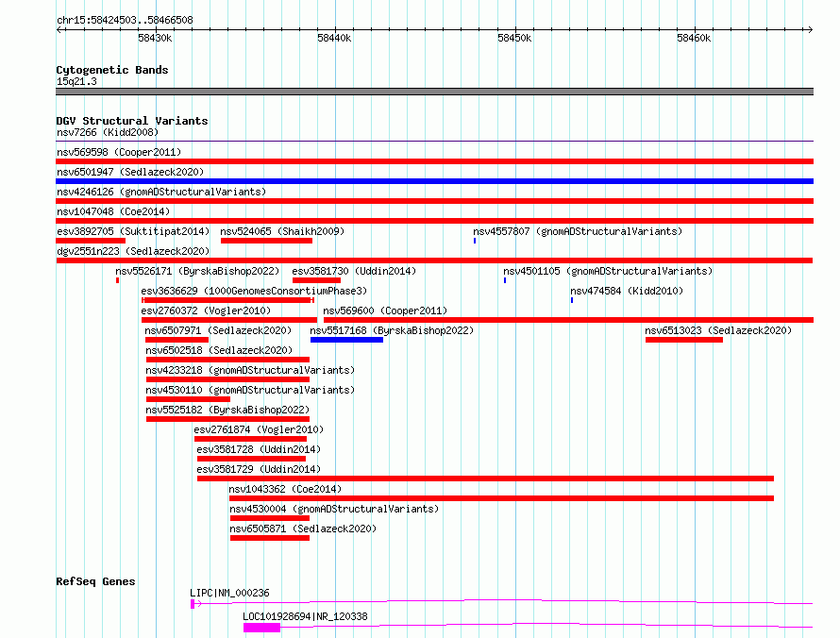Viewport: 840px width, 638px height.
Task: Select the nsv474584 (Kidd2010) label
Action: coord(627,291)
